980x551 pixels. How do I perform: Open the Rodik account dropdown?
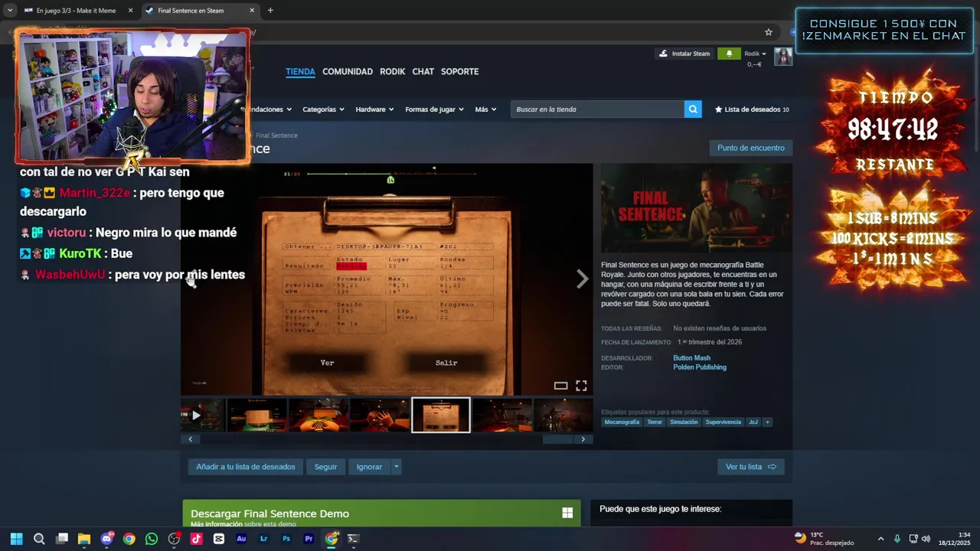(x=755, y=54)
